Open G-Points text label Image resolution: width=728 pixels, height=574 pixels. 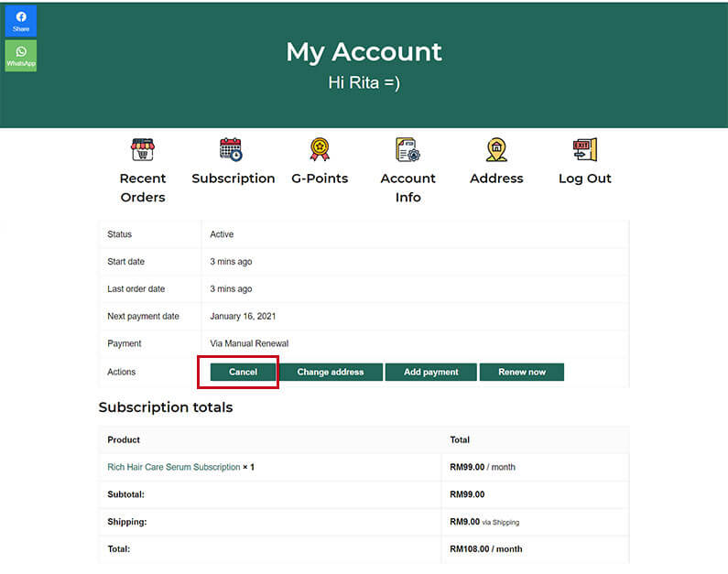(x=320, y=179)
